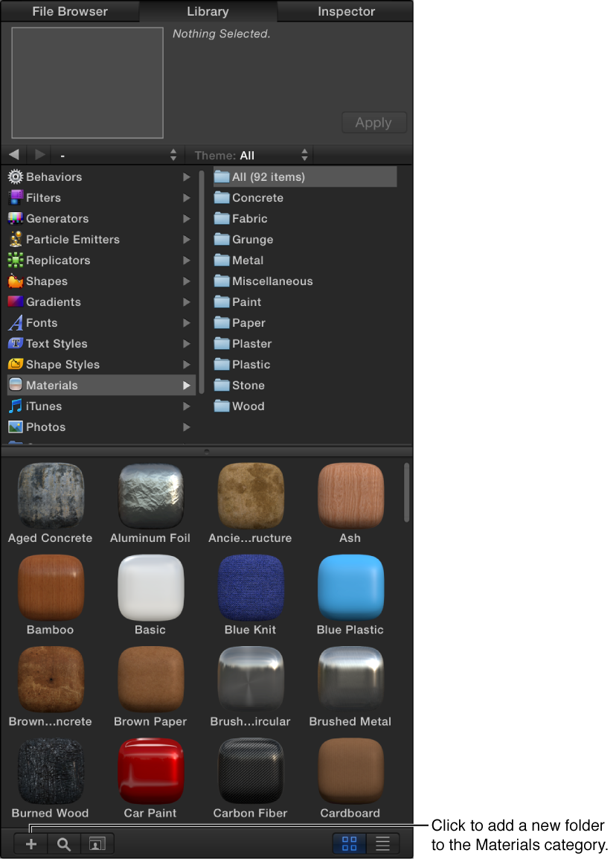Toggle the theme preview icon
Viewport: 616px width, 859px height.
point(97,844)
